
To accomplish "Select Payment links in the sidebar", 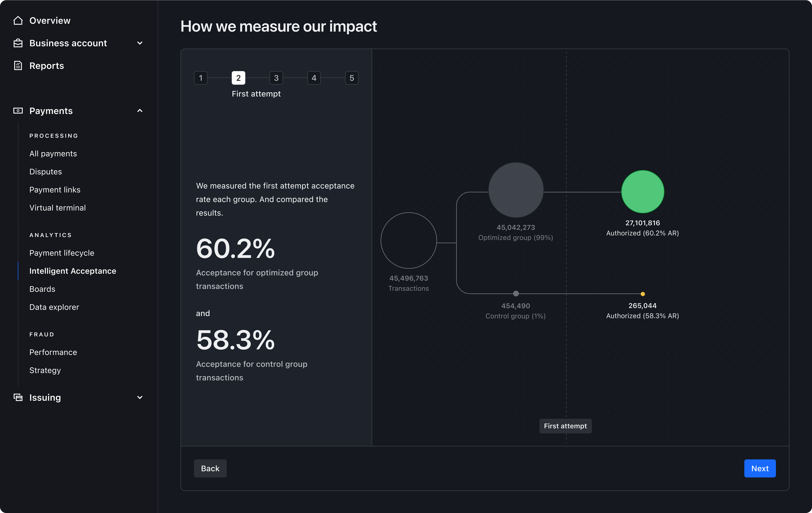I will pyautogui.click(x=55, y=190).
